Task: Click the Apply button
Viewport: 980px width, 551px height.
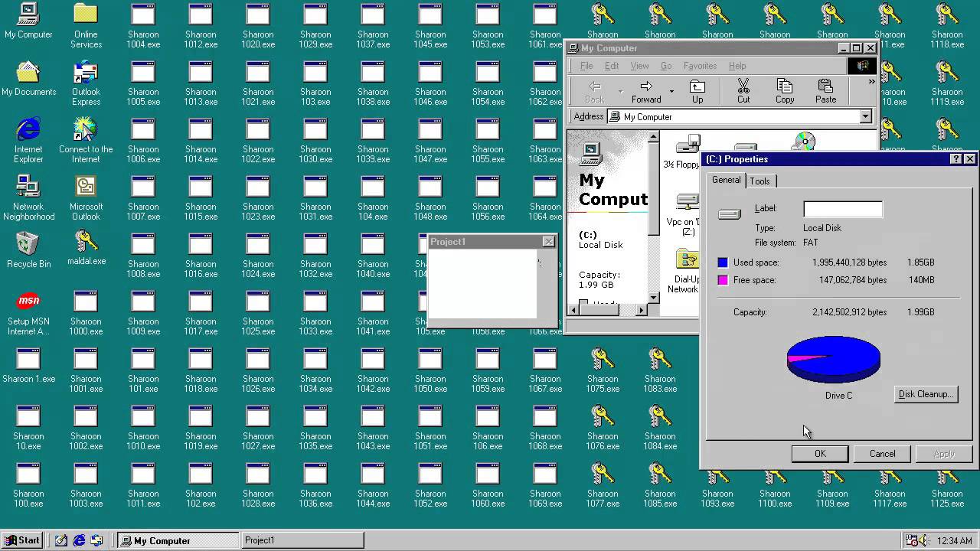Action: tap(944, 454)
